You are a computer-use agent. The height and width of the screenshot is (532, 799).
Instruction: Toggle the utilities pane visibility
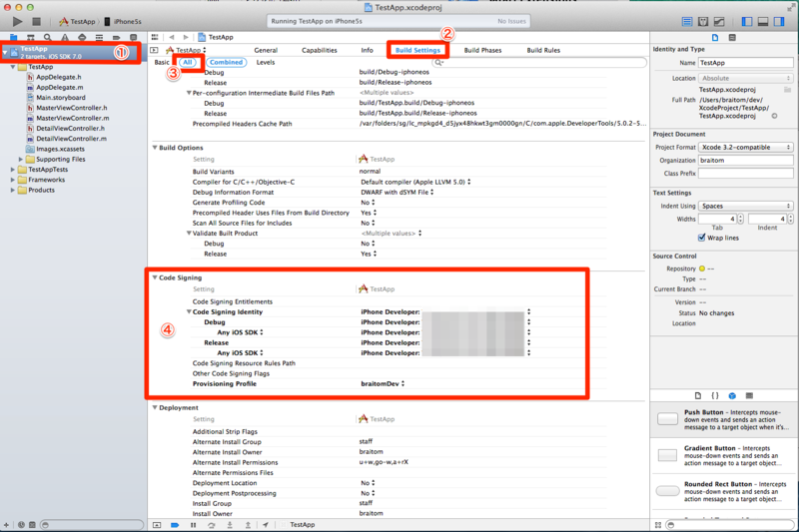click(779, 21)
